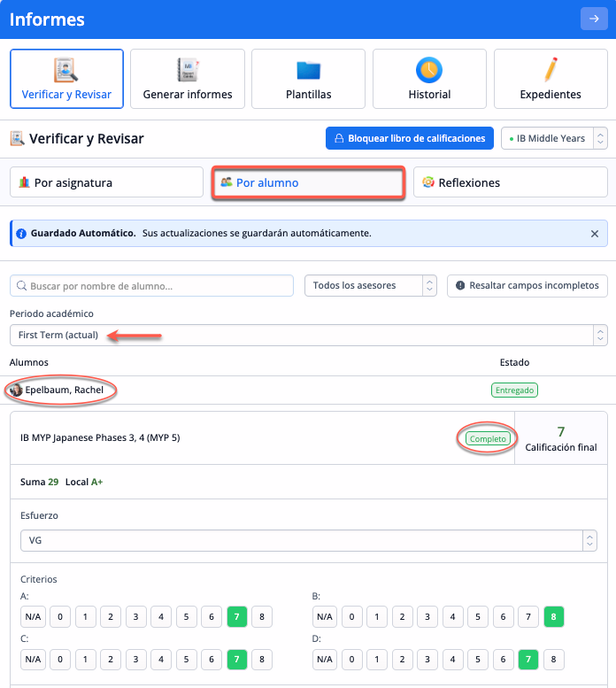Open the IB Middle Years program dropdown
Screen dimensions: 616x688
[554, 138]
